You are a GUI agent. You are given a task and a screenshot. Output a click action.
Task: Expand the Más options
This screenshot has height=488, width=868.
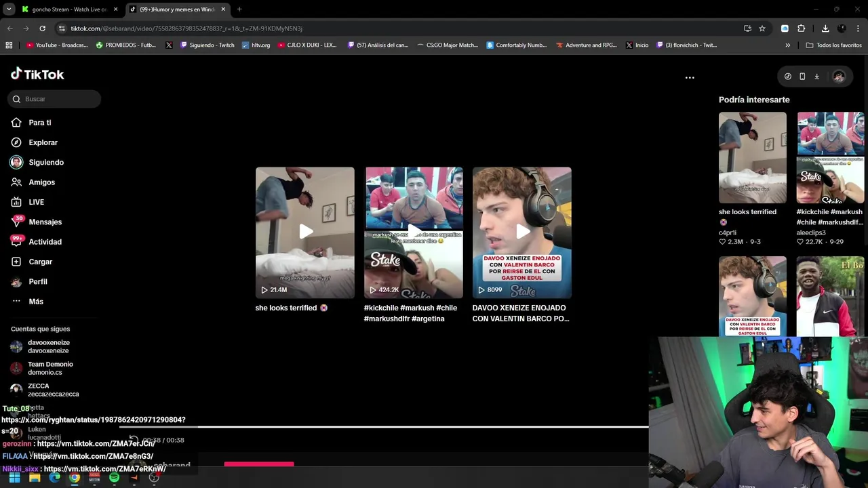coord(35,302)
